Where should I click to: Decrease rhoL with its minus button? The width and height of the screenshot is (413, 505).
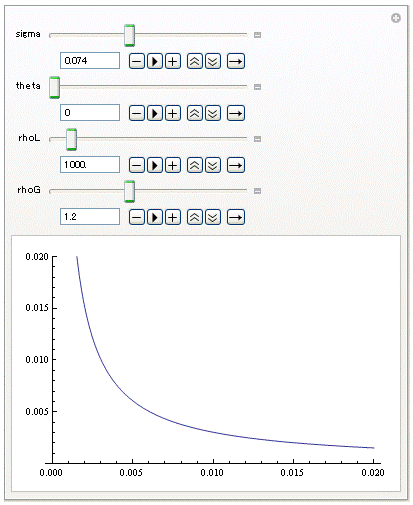[x=137, y=165]
